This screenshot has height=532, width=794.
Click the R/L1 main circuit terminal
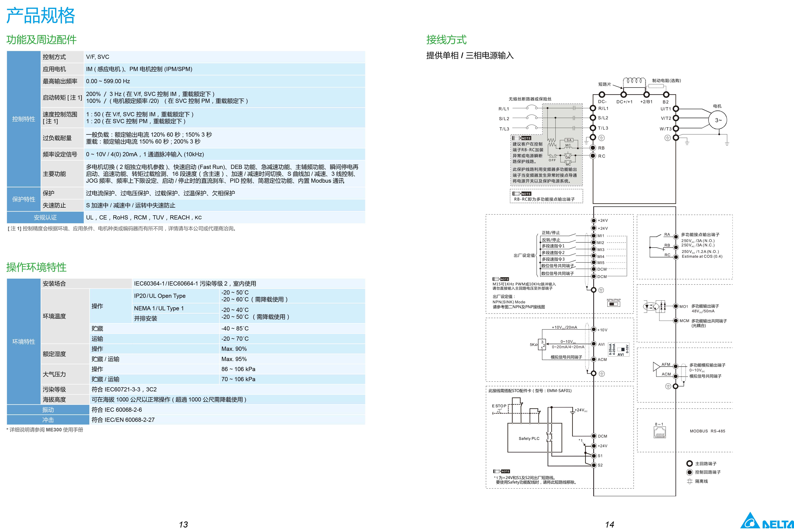coord(593,108)
